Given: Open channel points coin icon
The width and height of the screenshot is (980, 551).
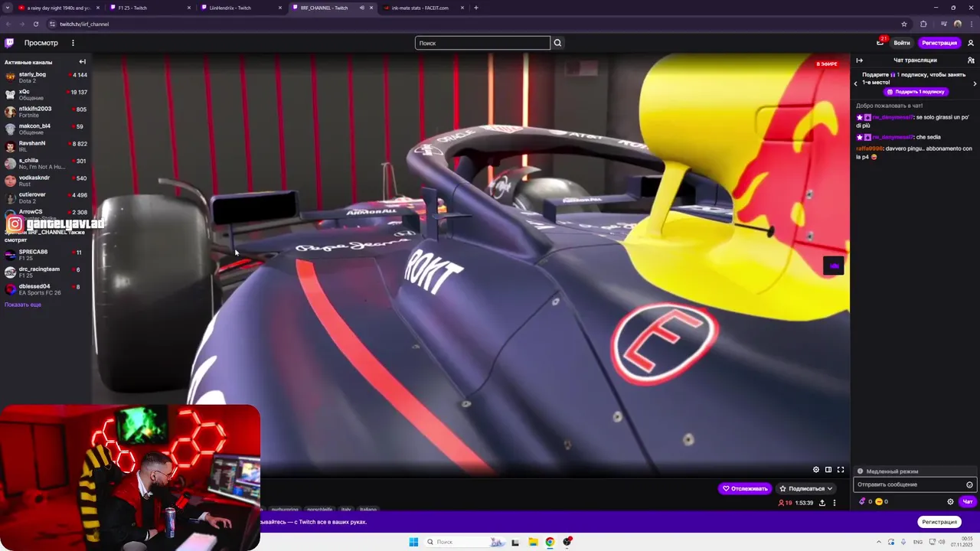Looking at the screenshot, I should point(879,502).
